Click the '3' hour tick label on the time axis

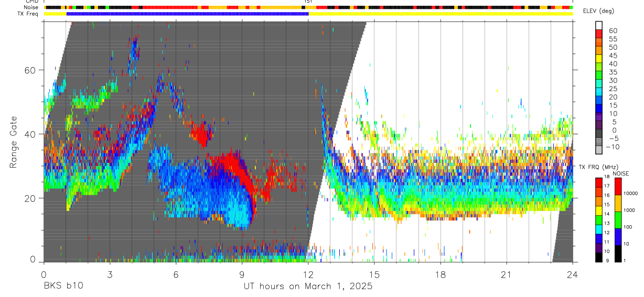110,274
